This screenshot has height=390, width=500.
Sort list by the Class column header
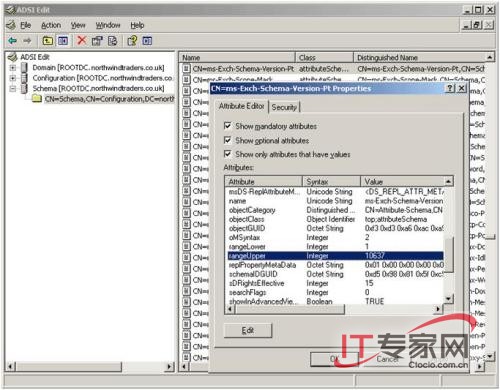(324, 57)
